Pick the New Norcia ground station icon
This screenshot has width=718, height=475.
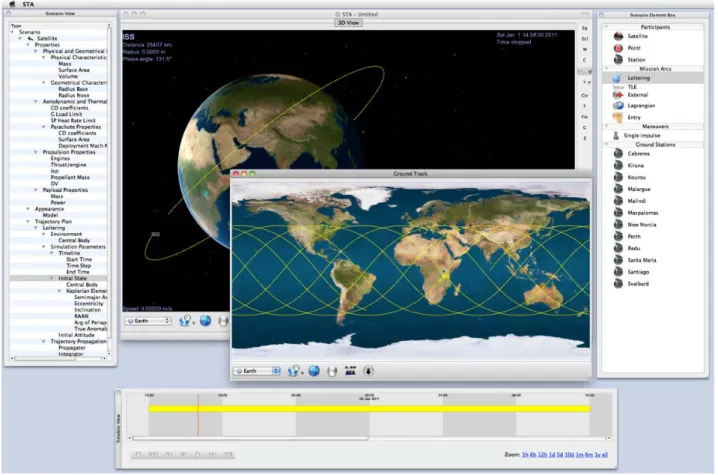coord(618,224)
